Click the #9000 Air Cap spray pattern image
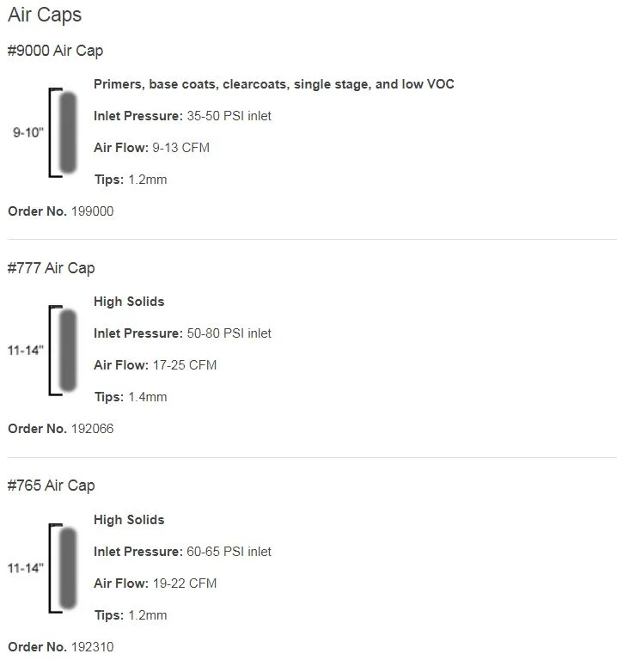 (x=64, y=132)
